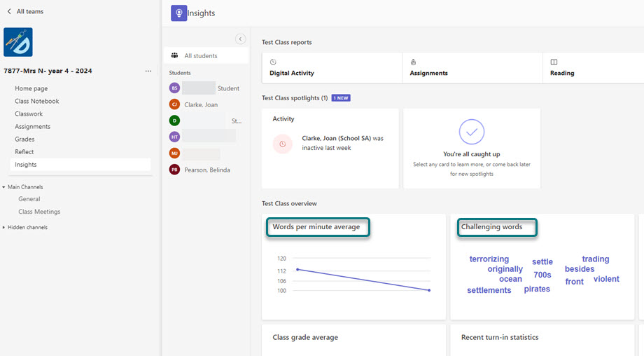
Task: Collapse the student list panel chevron
Action: pos(240,39)
